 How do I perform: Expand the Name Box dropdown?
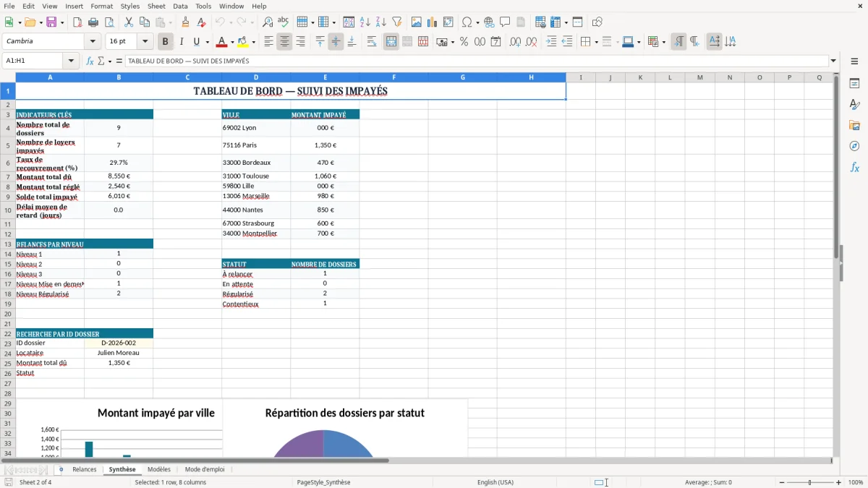[x=72, y=61]
